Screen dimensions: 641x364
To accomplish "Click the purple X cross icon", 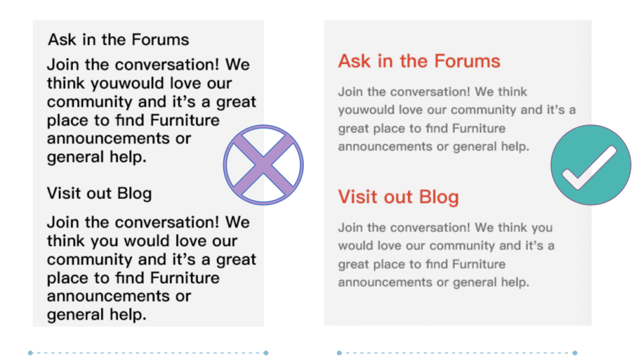I will tap(263, 165).
